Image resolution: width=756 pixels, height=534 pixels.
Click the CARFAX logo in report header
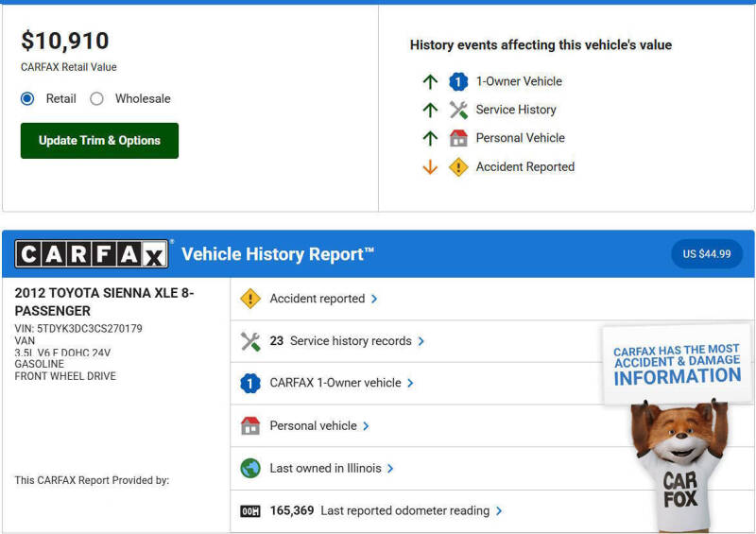click(92, 254)
